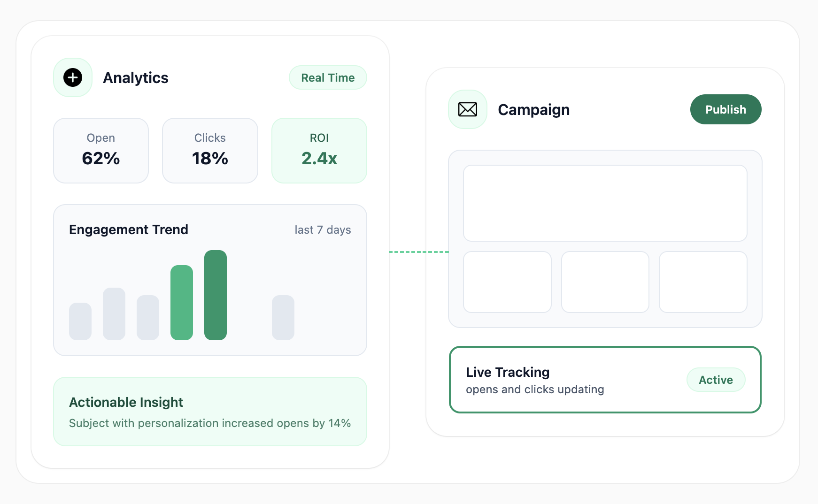The width and height of the screenshot is (818, 504).
Task: Click the 'last 7 days' range label
Action: (x=323, y=230)
